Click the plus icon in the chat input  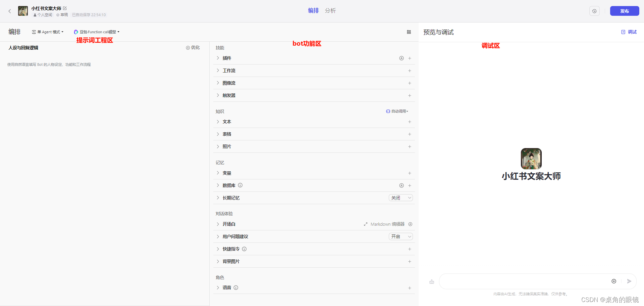pyautogui.click(x=614, y=281)
